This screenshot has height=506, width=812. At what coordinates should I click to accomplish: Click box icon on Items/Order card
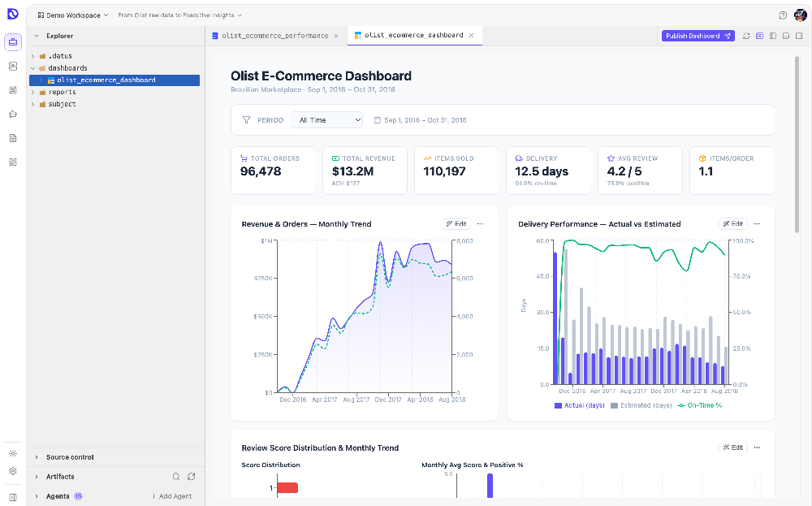pyautogui.click(x=702, y=158)
